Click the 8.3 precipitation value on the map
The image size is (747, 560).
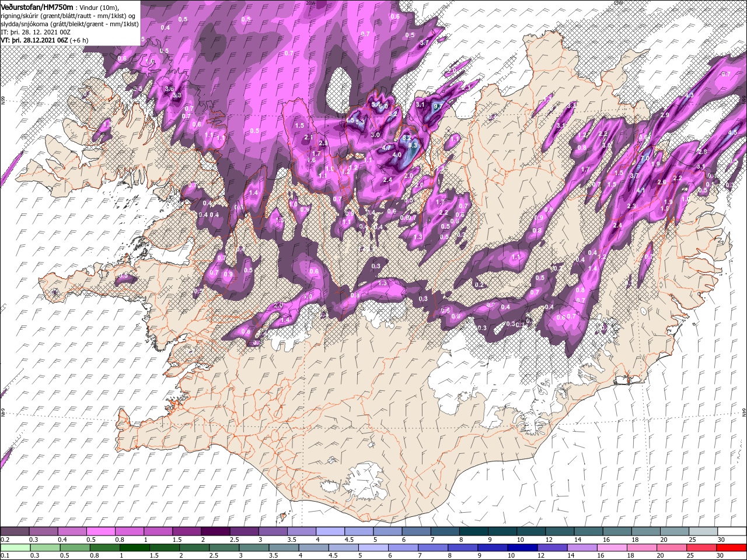[412, 145]
